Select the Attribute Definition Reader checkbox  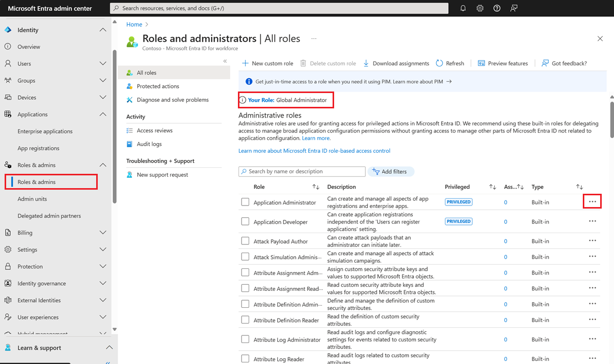(x=245, y=320)
